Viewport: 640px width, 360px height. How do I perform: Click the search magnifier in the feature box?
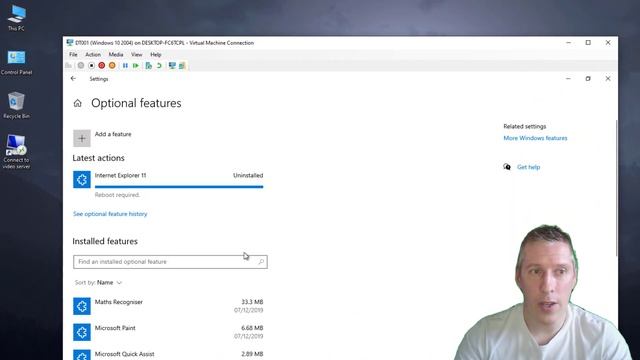pos(261,262)
